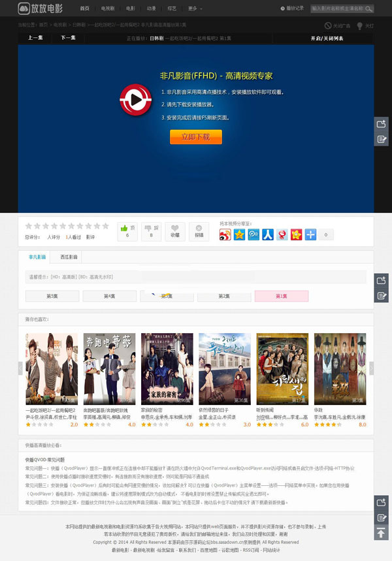392x561 pixels.
Task: Click the 关闭广告 circle-slash icon
Action: point(327,25)
